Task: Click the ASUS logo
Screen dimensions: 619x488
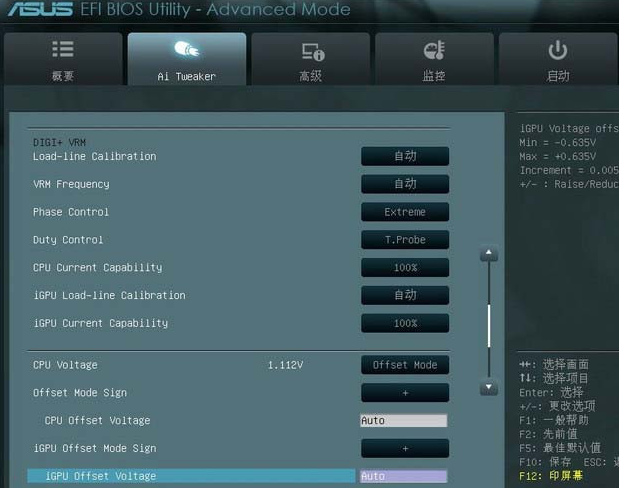Action: [x=40, y=9]
